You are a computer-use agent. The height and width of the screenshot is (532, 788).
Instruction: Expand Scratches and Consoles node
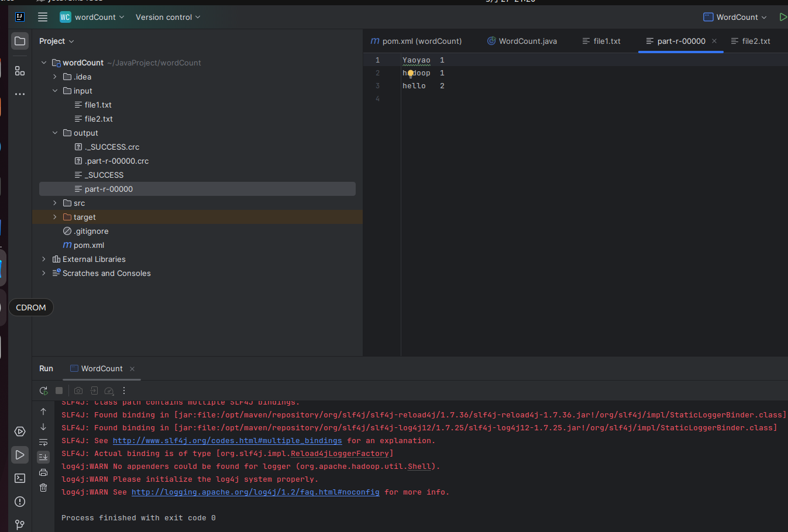44,273
